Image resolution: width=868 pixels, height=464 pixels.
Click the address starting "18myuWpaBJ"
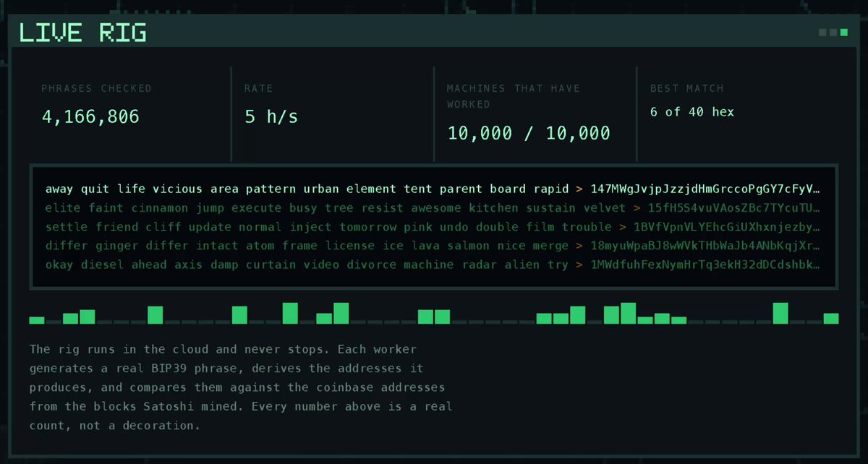tap(705, 246)
